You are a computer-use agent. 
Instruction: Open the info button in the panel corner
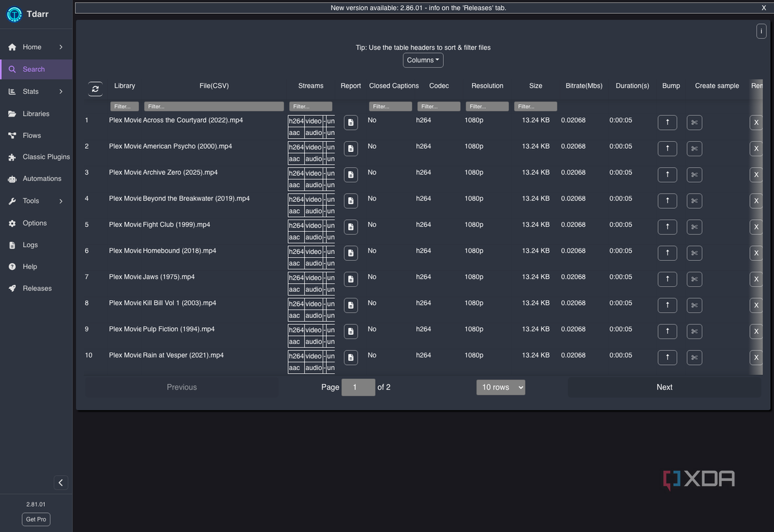pyautogui.click(x=761, y=31)
